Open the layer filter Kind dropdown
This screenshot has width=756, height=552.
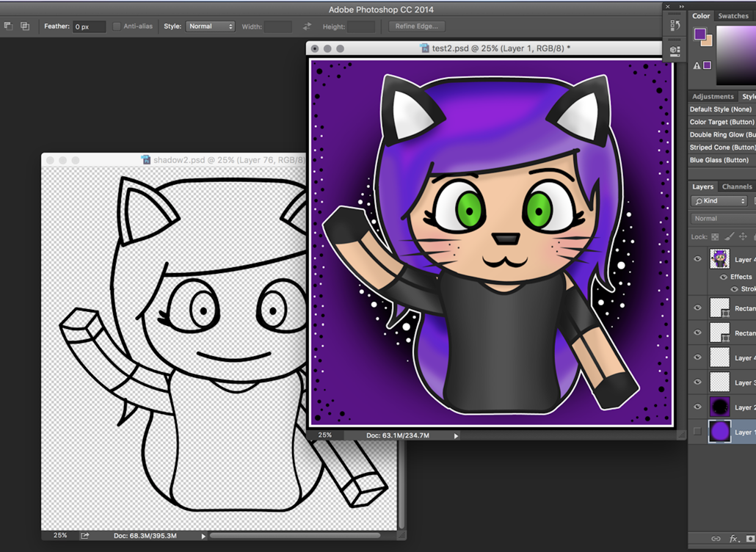720,201
